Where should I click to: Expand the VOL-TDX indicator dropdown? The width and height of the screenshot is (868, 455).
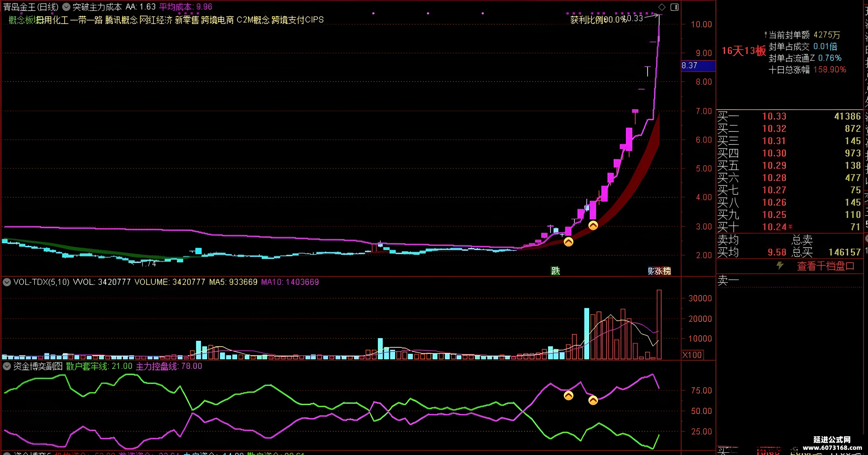coord(7,282)
